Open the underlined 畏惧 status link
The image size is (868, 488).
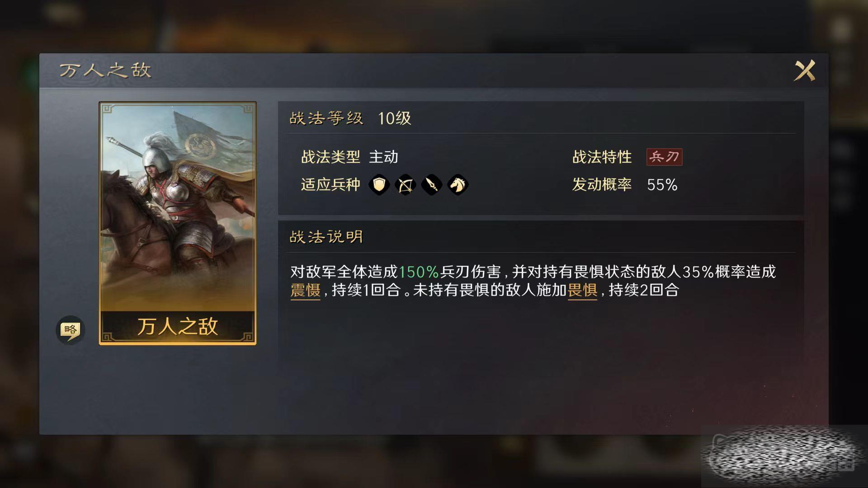tap(582, 290)
